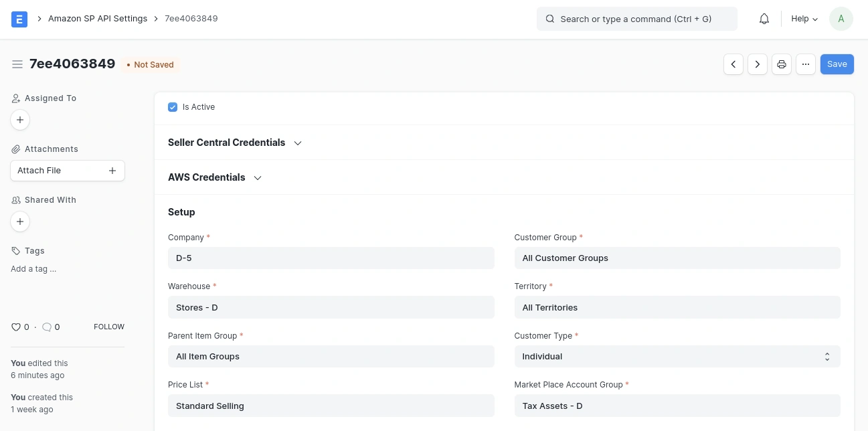The image size is (868, 431).
Task: Print the current document
Action: pyautogui.click(x=782, y=64)
